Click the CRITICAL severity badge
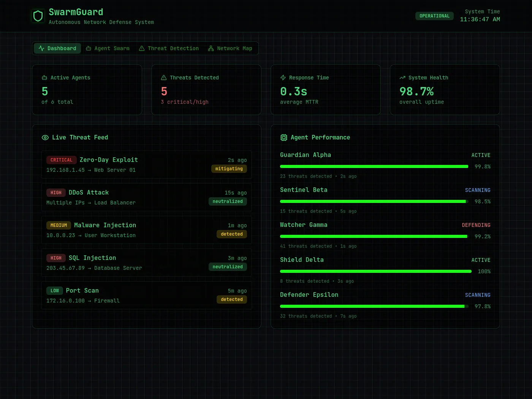This screenshot has width=532, height=399. pyautogui.click(x=61, y=160)
